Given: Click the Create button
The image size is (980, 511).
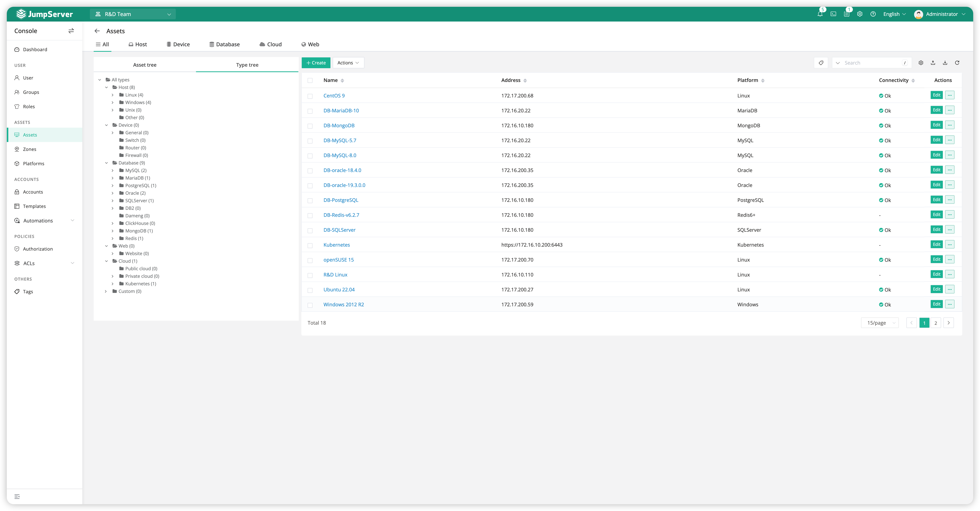Looking at the screenshot, I should tap(316, 63).
